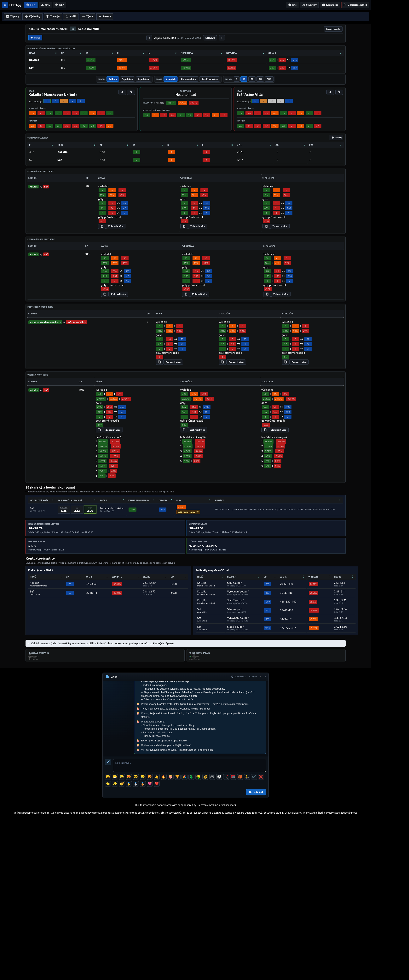Expand Zobrazit více under last 100 Zápas

click(x=118, y=294)
